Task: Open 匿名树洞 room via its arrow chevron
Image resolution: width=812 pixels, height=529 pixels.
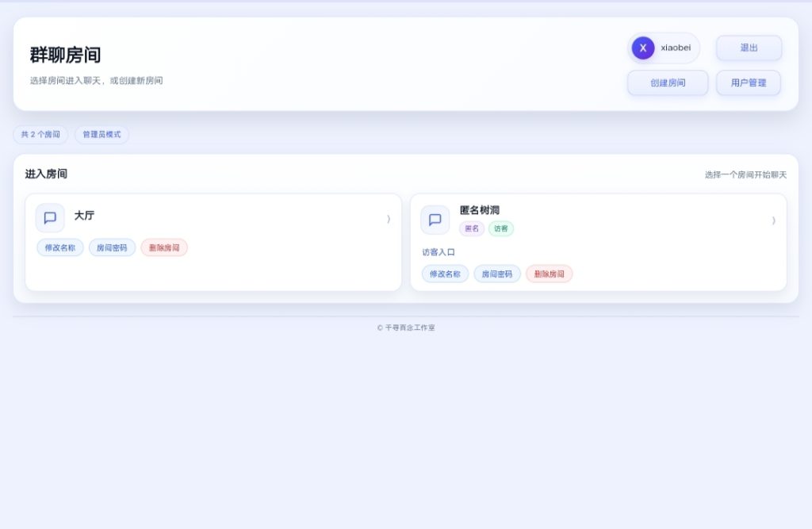Action: point(774,220)
